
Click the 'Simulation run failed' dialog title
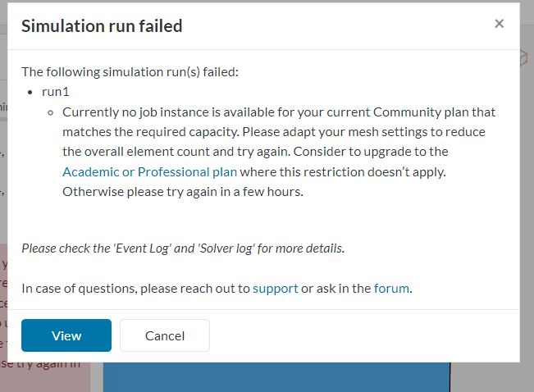pos(102,26)
